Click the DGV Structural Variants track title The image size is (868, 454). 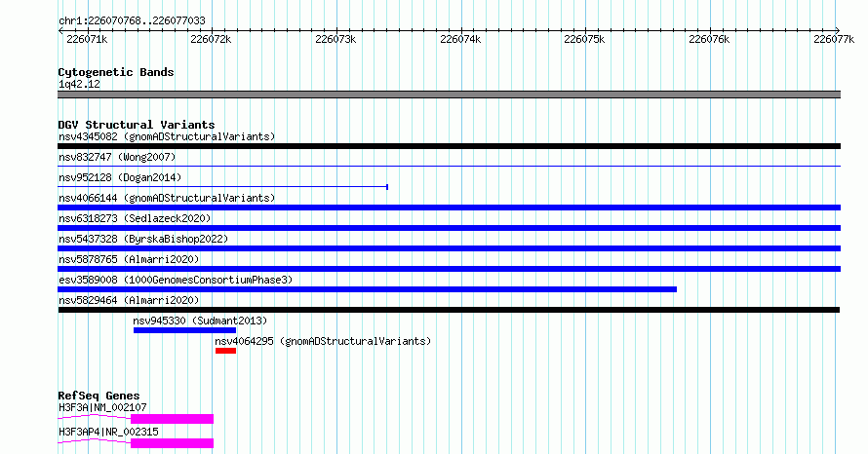[x=137, y=125]
